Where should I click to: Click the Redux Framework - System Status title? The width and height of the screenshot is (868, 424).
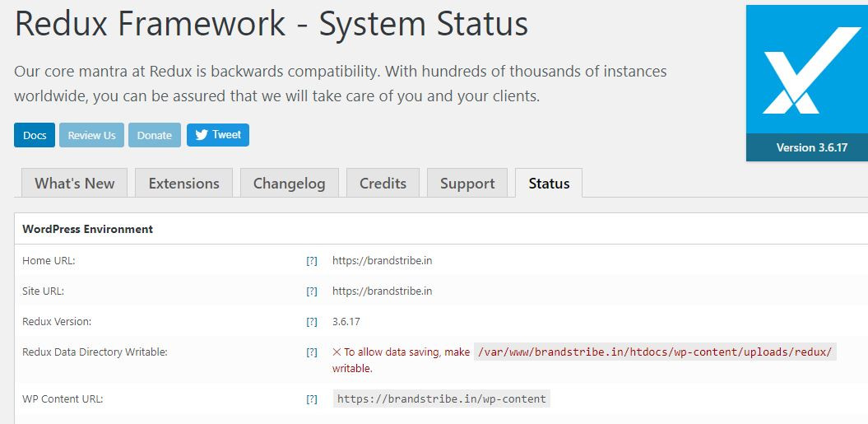pyautogui.click(x=272, y=25)
